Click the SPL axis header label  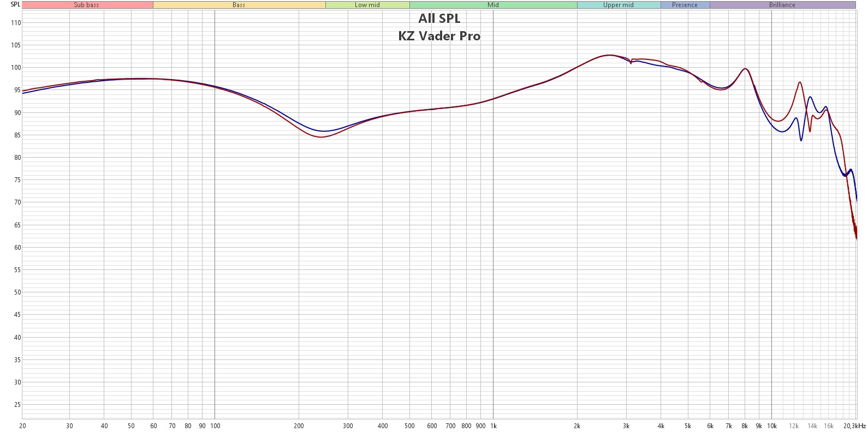(15, 4)
